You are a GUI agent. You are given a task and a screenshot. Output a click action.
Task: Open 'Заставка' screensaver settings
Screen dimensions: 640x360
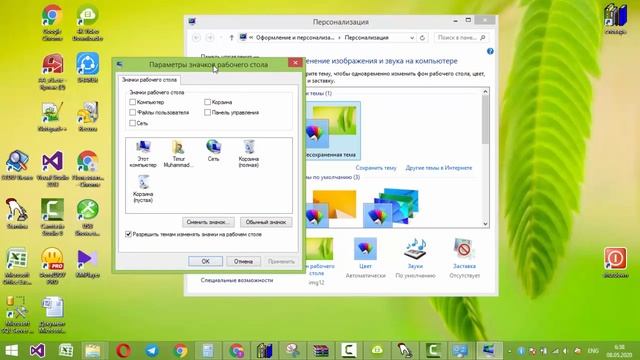(464, 257)
